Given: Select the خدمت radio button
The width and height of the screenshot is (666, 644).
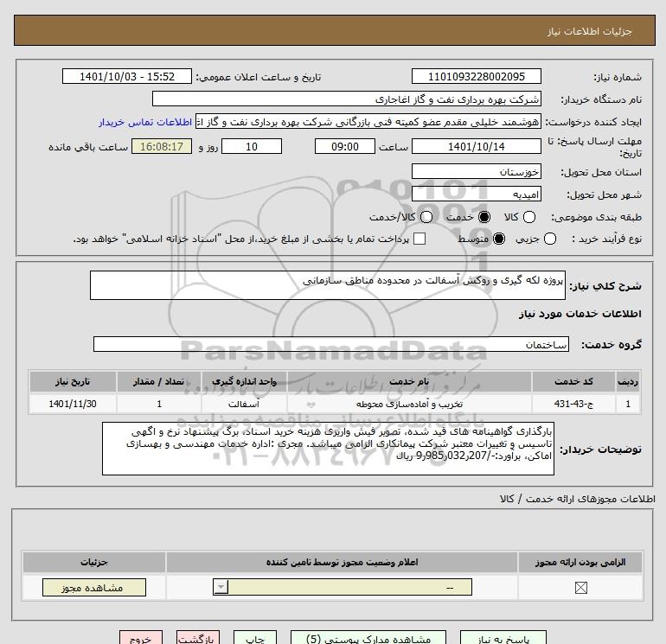Looking at the screenshot, I should (483, 217).
